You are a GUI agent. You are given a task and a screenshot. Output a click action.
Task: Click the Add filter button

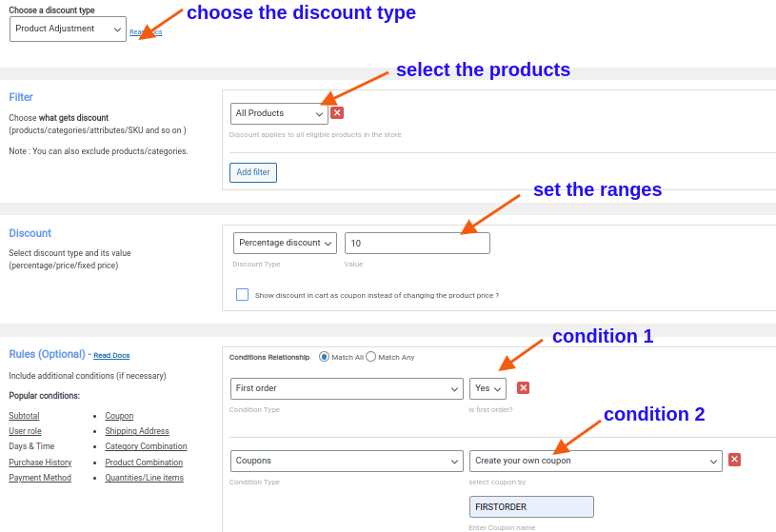click(253, 172)
